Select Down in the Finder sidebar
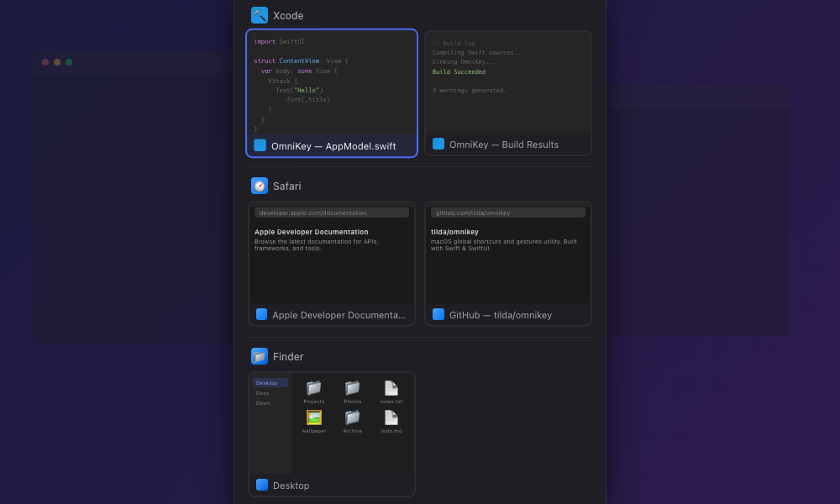The height and width of the screenshot is (504, 840). pos(263,403)
